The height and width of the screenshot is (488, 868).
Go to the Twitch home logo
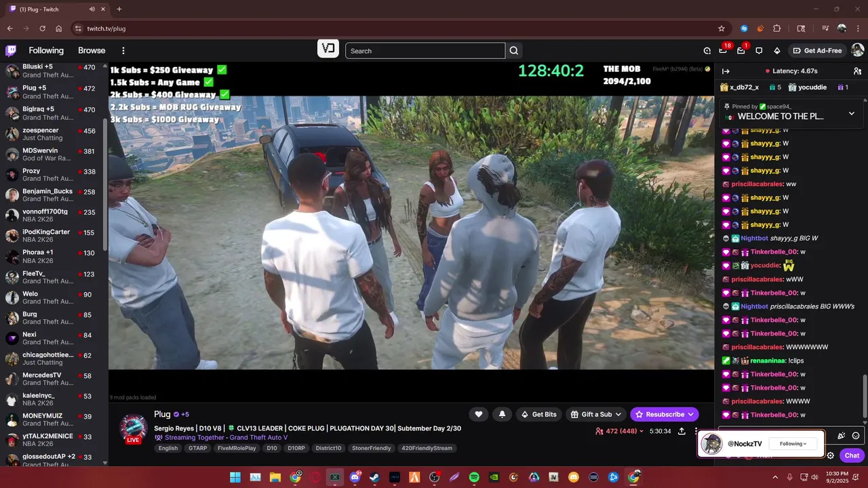11,50
